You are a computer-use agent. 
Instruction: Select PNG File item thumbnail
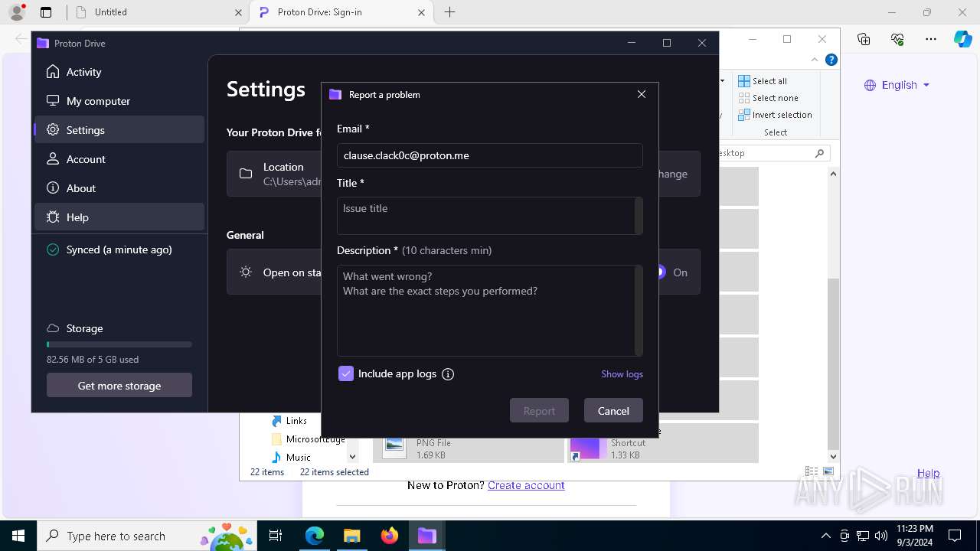coord(394,446)
